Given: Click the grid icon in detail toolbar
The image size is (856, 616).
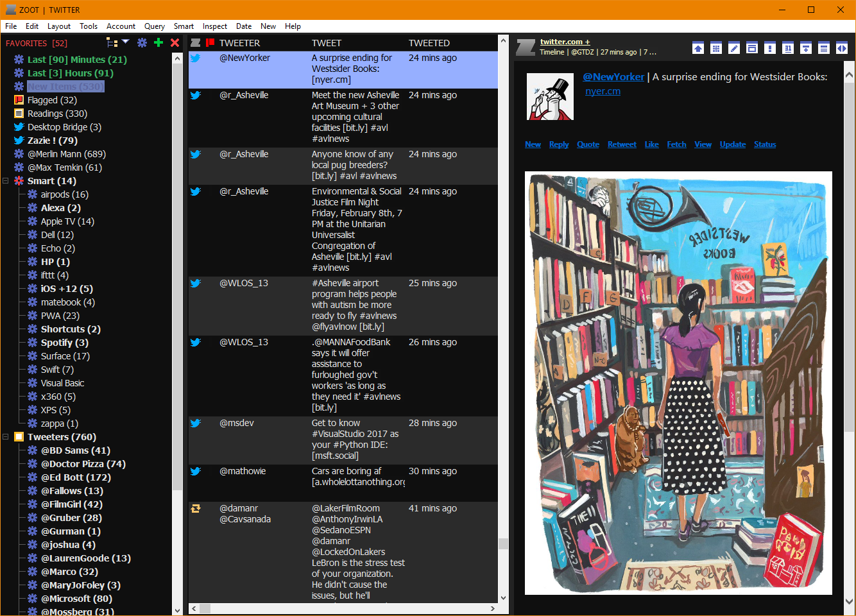Looking at the screenshot, I should [716, 48].
